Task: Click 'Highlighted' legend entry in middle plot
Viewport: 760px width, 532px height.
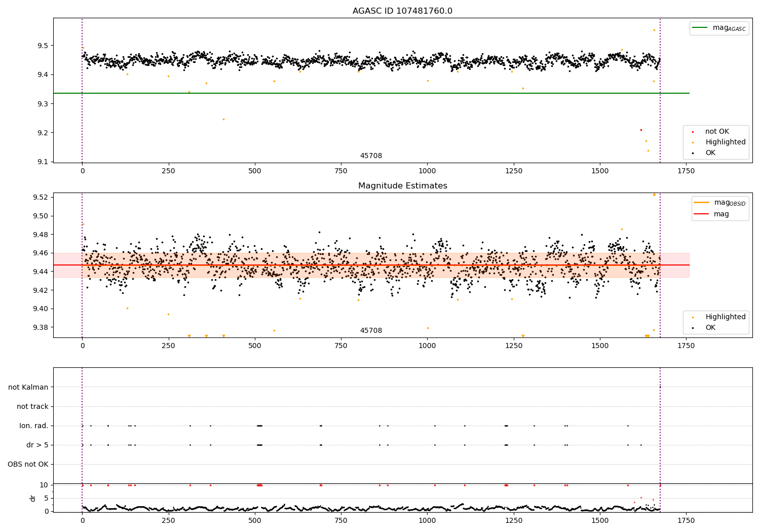Action: 718,317
